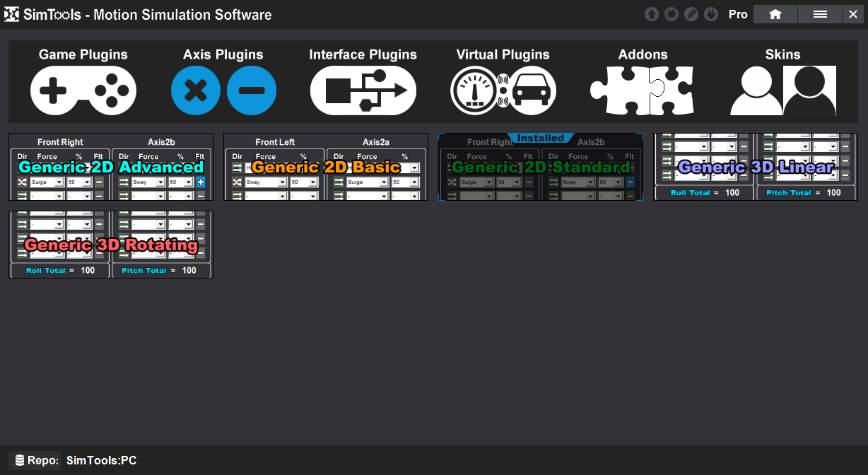Select the Generic 3D Rotating plugin
The height and width of the screenshot is (475, 868).
pos(111,245)
